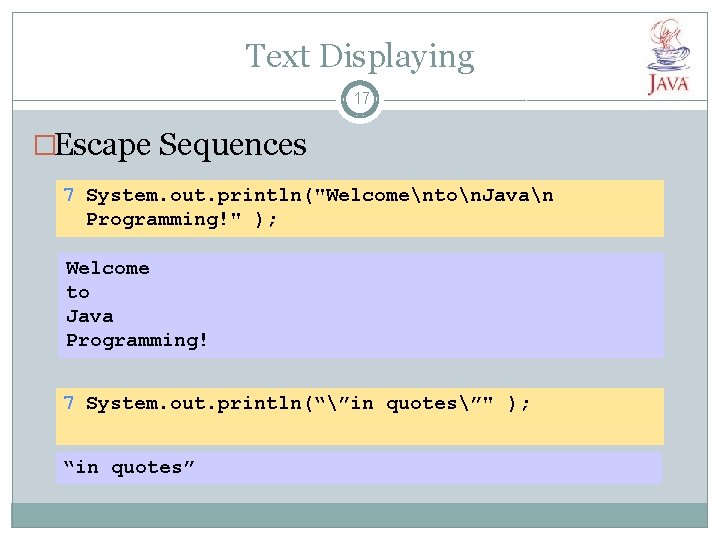Click line number 7 in first code box
The width and height of the screenshot is (720, 540).
[x=68, y=195]
